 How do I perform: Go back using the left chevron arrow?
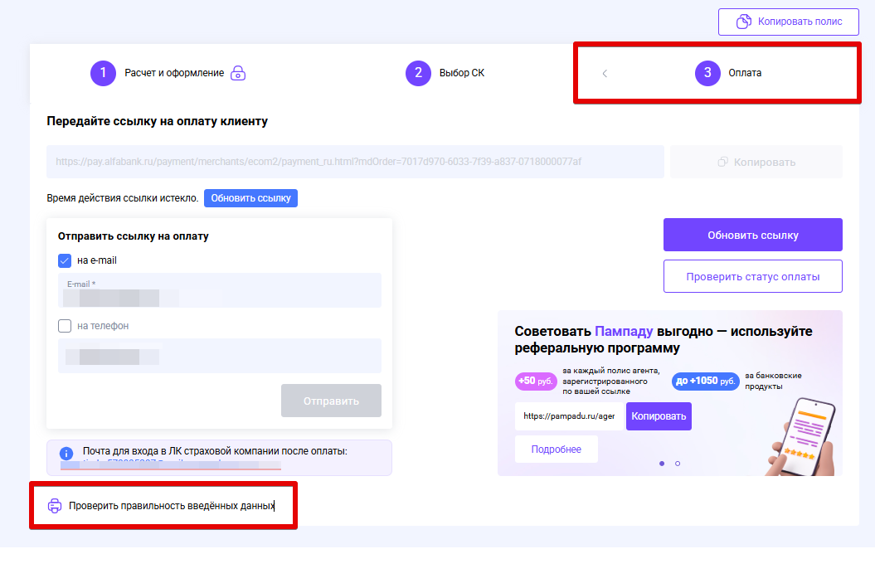coord(605,73)
